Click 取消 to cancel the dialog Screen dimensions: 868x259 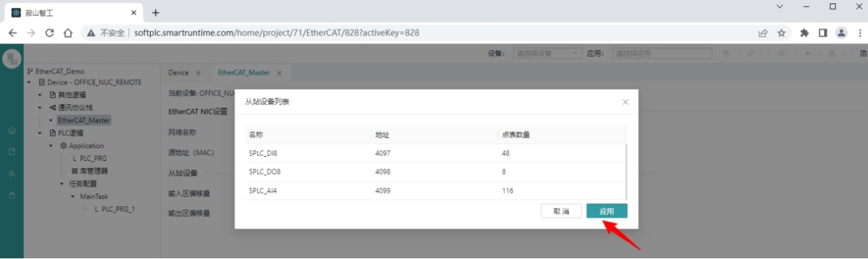coord(561,211)
